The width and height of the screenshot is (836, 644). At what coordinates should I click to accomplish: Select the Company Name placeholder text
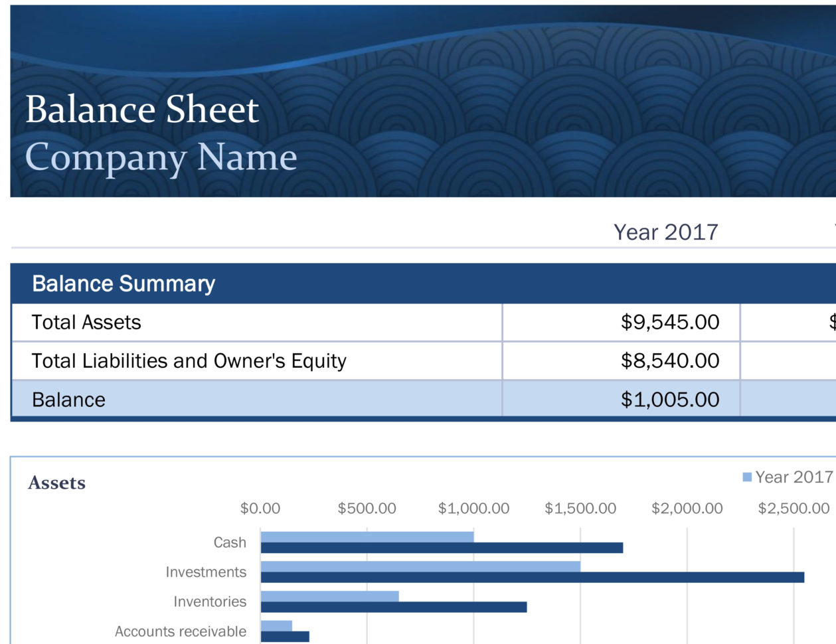tap(161, 157)
